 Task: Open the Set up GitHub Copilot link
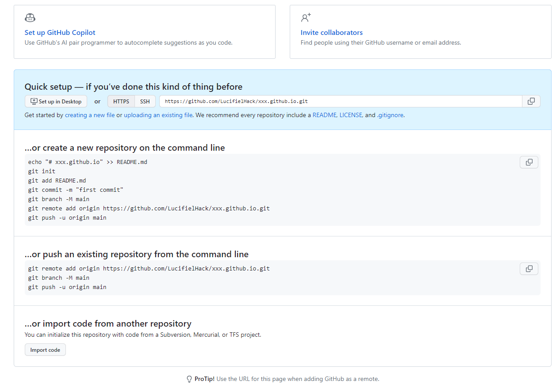click(x=60, y=33)
